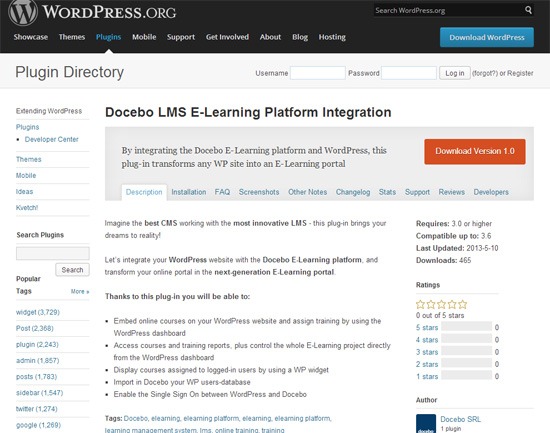Open the Docebo SRL author avatar
The width and height of the screenshot is (550, 433).
[426, 424]
